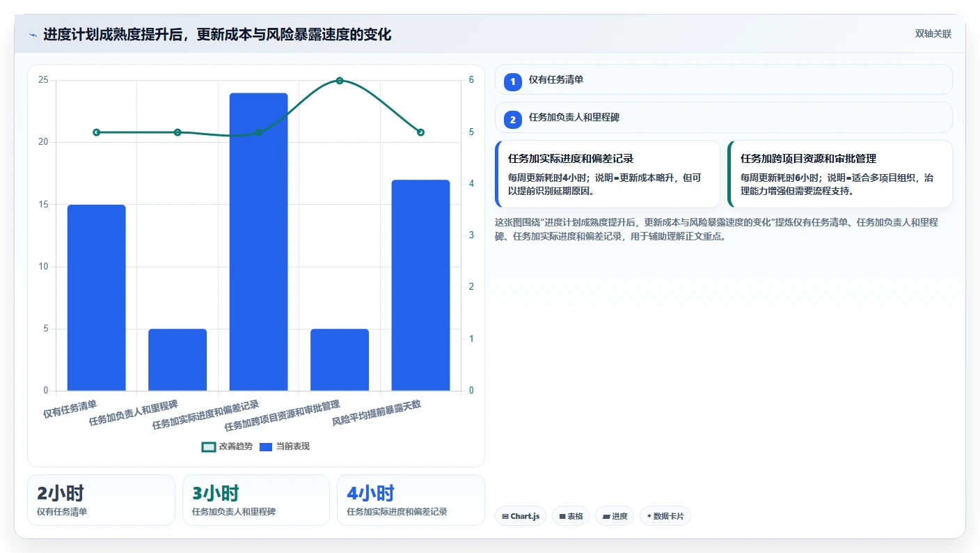Viewport: 980px width, 553px height.
Task: Click the x-axis label 风险平均提前暴露天数
Action: [377, 413]
